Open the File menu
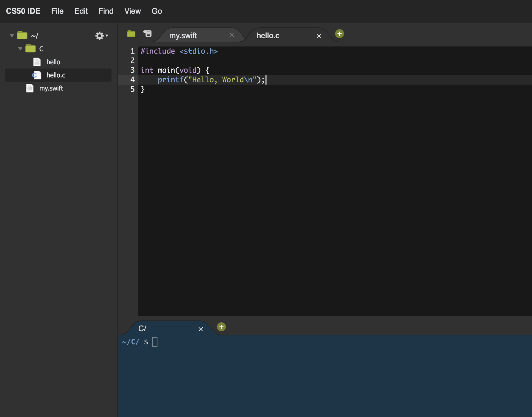The height and width of the screenshot is (417, 532). (x=57, y=11)
